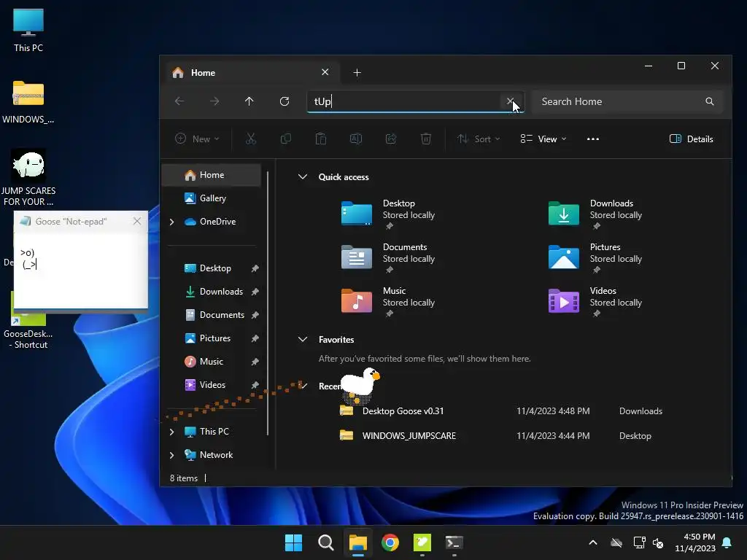Viewport: 747px width, 560px height.
Task: Toggle the Details pane
Action: pos(692,139)
